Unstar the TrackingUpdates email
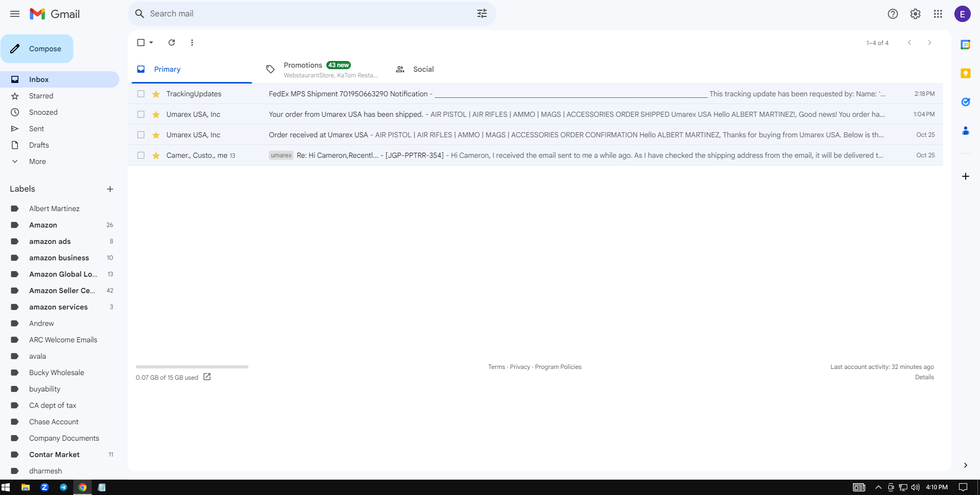The image size is (980, 495). point(156,94)
